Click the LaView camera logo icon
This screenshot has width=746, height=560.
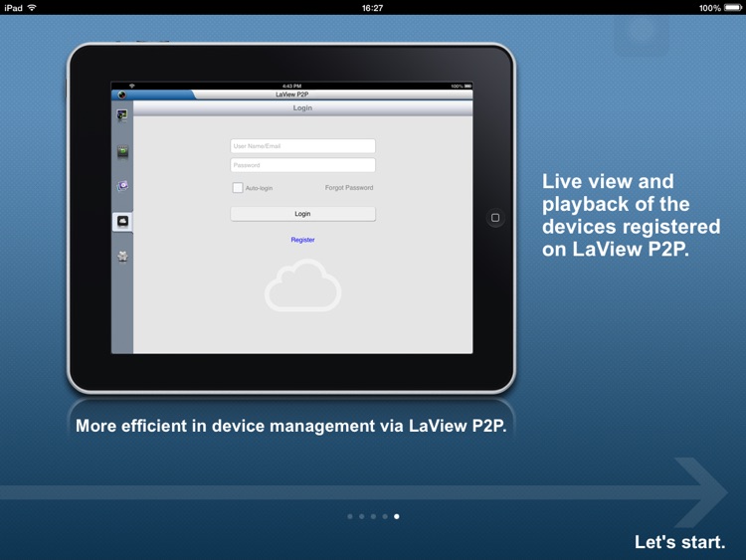point(121,94)
